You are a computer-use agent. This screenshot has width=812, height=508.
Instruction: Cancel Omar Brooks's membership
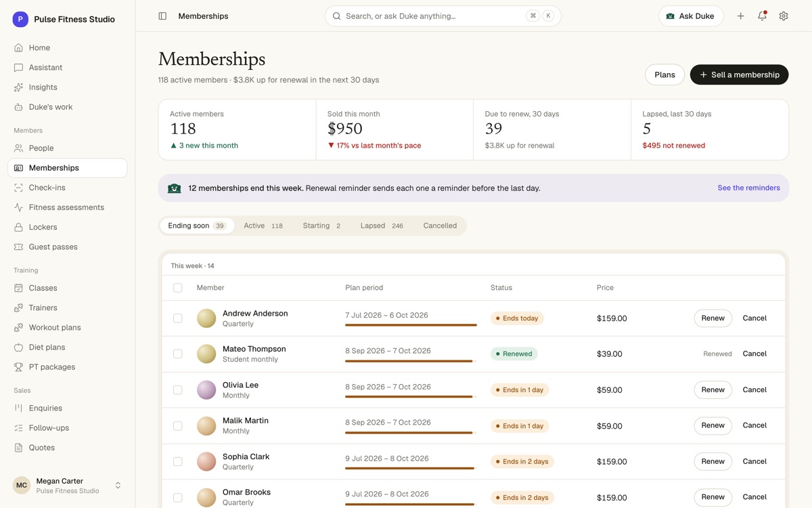(x=754, y=497)
